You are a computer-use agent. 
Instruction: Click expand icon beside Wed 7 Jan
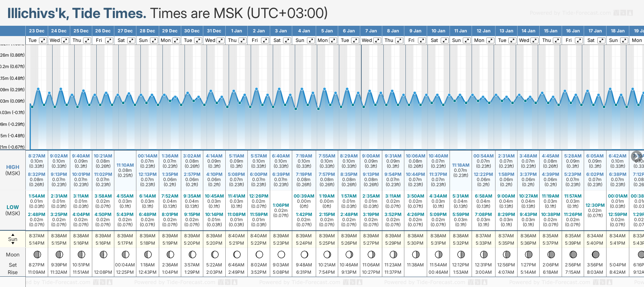click(x=377, y=40)
